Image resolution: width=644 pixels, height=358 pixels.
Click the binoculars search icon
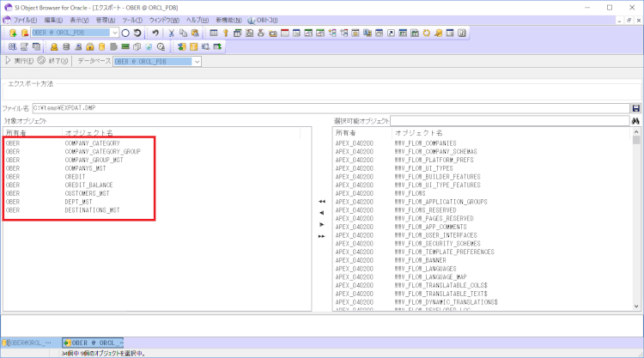tap(636, 122)
